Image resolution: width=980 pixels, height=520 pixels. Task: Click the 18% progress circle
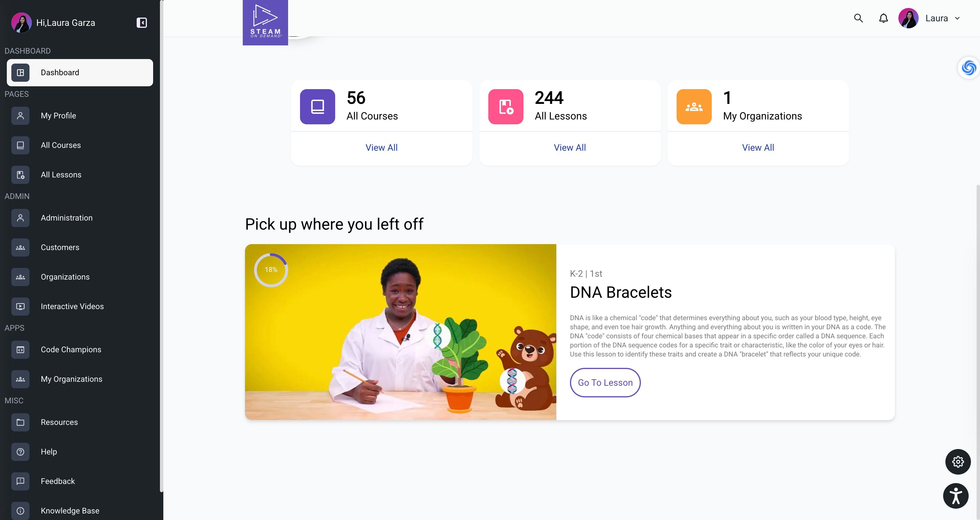click(x=271, y=270)
